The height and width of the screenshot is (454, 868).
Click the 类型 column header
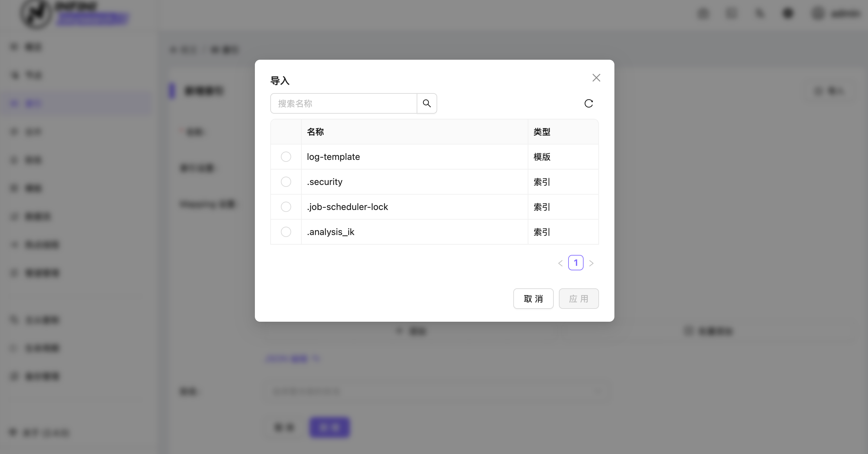click(542, 132)
